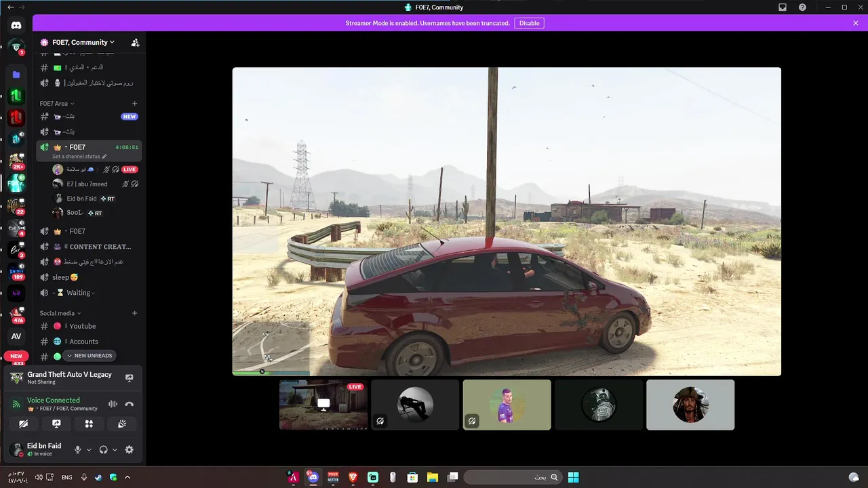Open voice connection signal info icon
Viewport: 868px width, 488px height.
click(x=16, y=404)
